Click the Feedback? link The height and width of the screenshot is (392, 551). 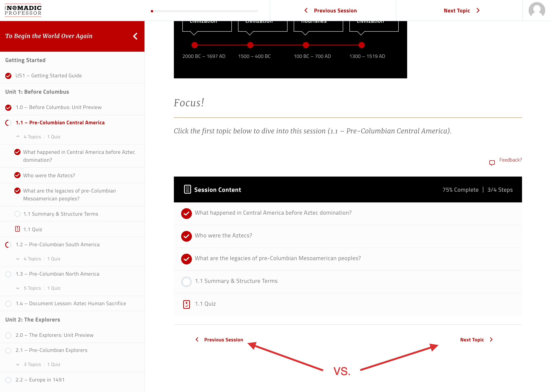[510, 160]
